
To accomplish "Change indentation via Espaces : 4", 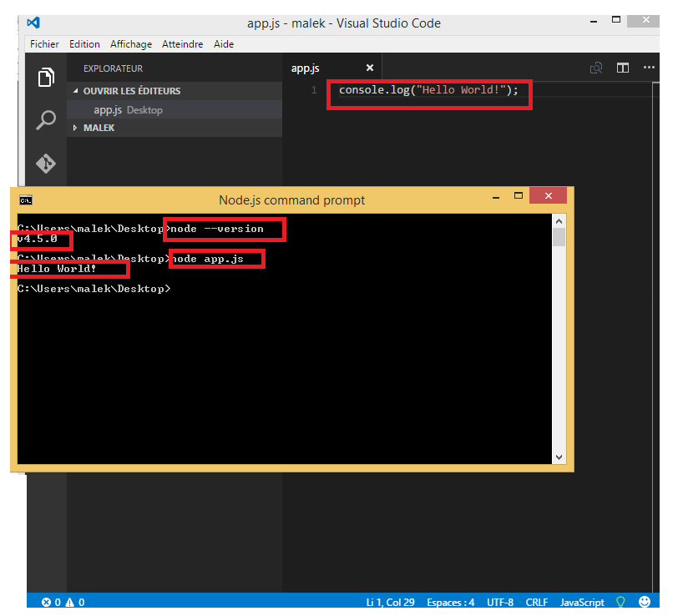I will [451, 602].
